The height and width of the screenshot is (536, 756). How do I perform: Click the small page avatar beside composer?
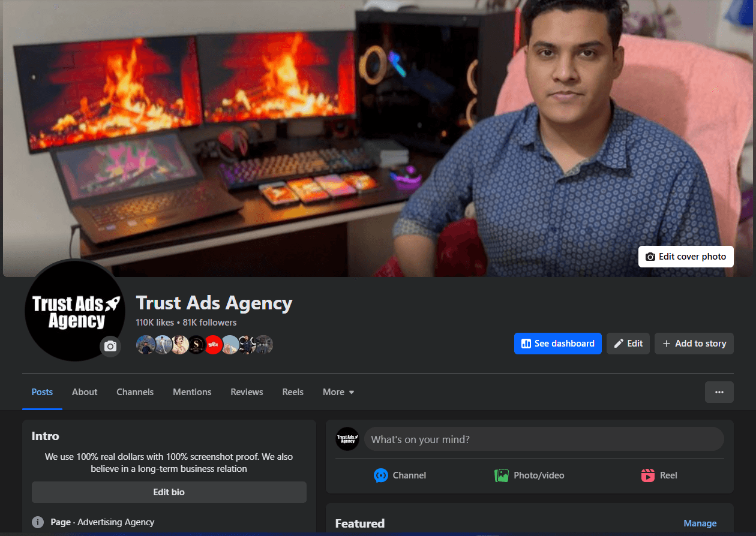(347, 439)
